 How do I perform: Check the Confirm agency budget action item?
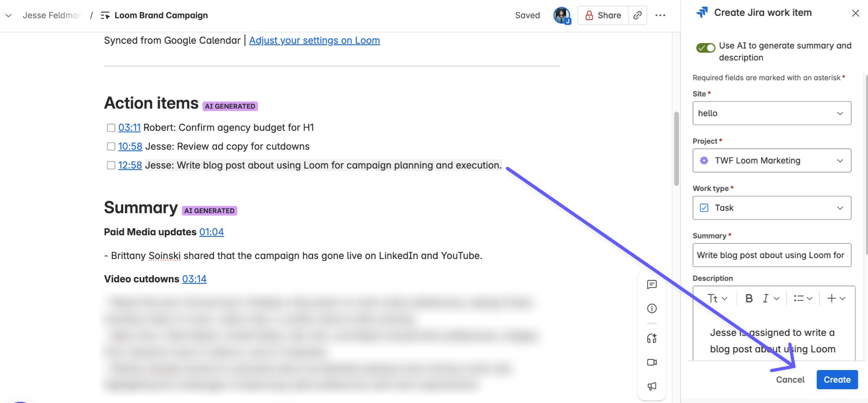click(x=111, y=128)
